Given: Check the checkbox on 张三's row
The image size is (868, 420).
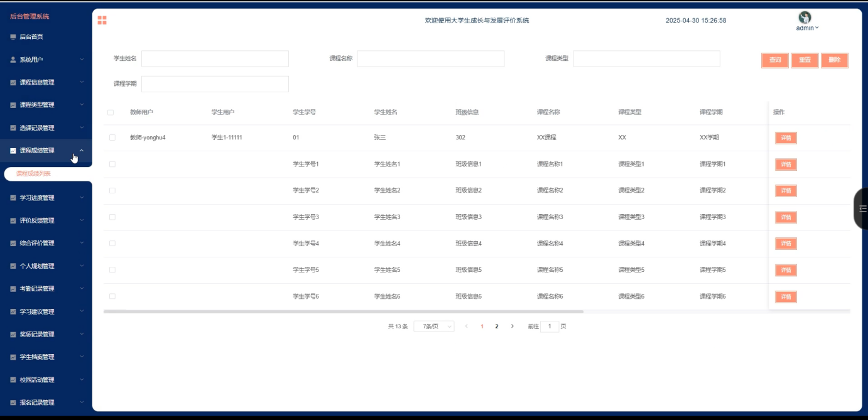Looking at the screenshot, I should point(111,137).
